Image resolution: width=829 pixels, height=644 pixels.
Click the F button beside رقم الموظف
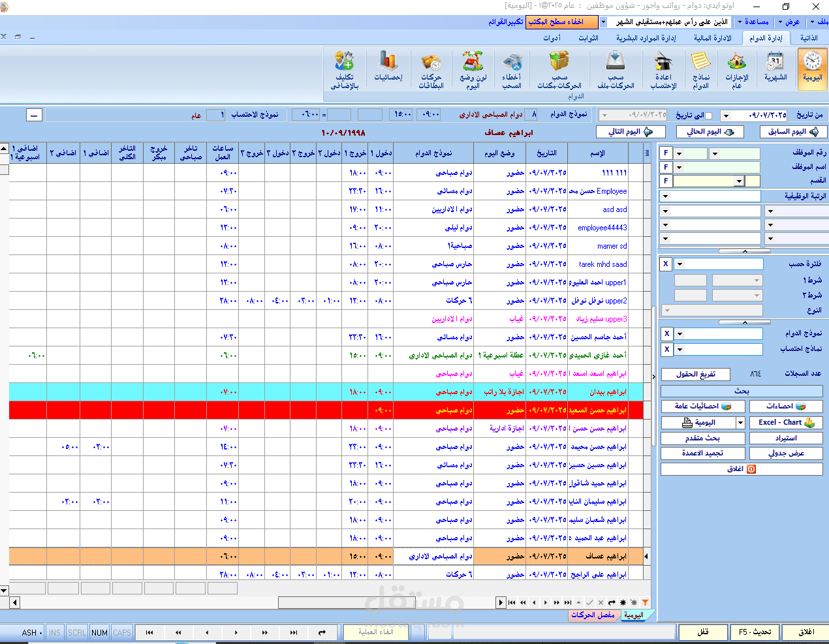(666, 154)
